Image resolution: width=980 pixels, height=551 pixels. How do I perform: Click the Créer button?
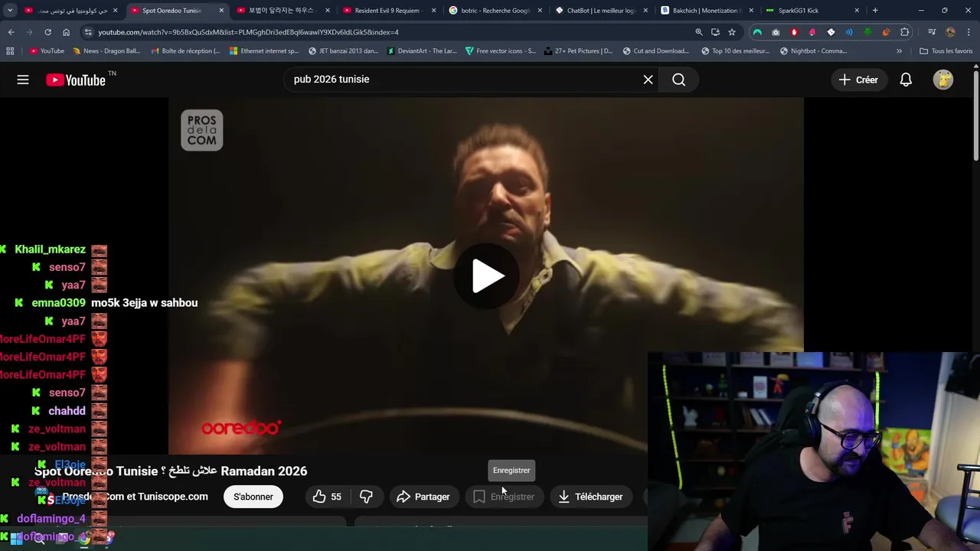click(858, 80)
